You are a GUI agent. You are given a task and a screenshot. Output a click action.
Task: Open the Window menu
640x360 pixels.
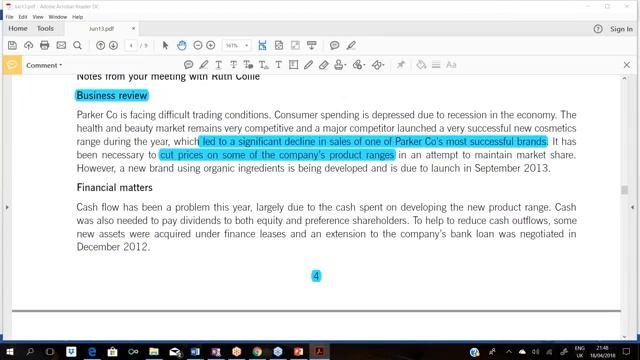click(x=58, y=17)
